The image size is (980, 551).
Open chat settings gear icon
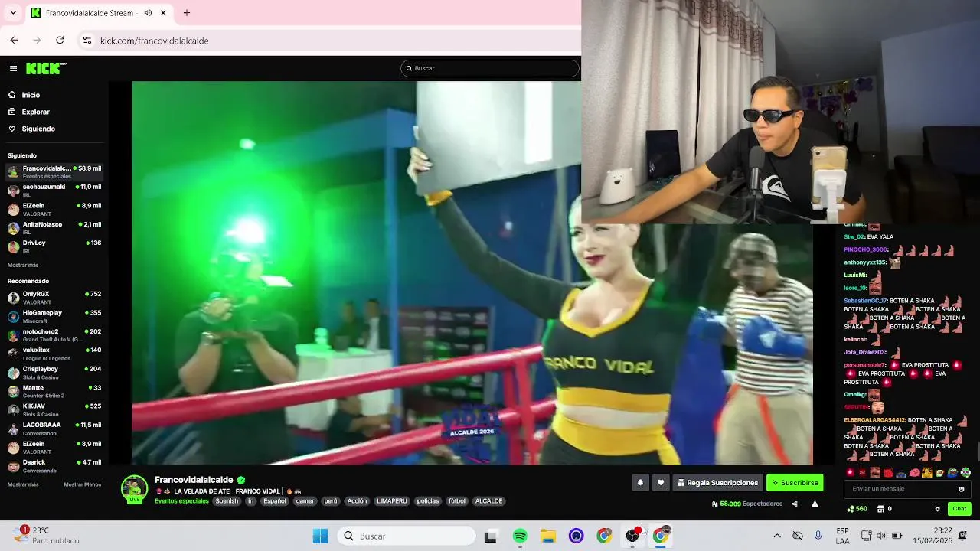[x=937, y=509]
